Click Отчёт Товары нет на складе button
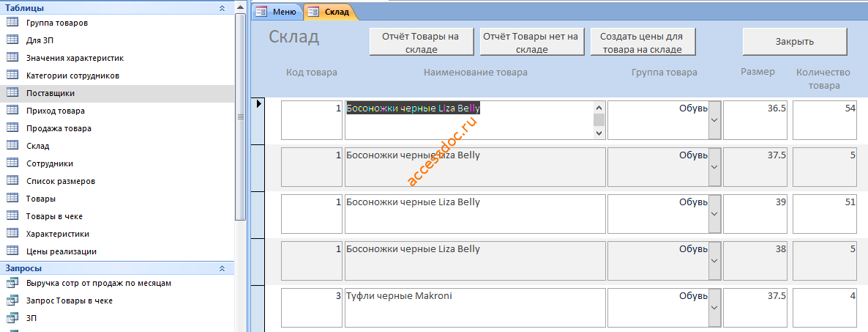Screen dimensions: 868x332 point(532,42)
